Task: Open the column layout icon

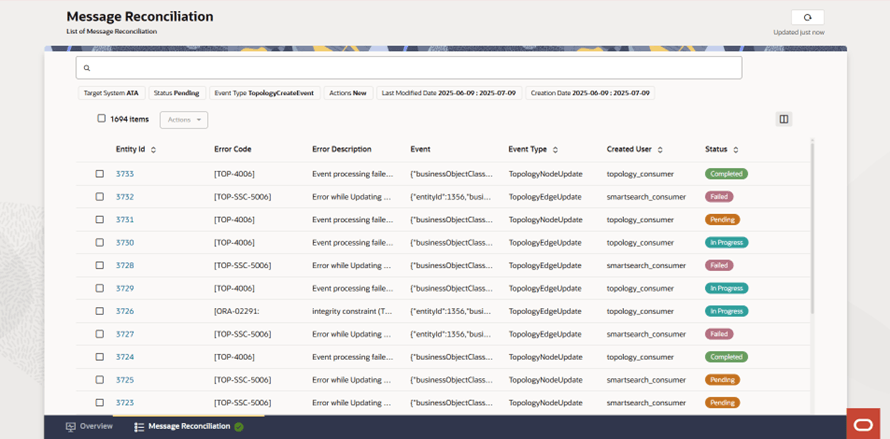Action: tap(784, 119)
